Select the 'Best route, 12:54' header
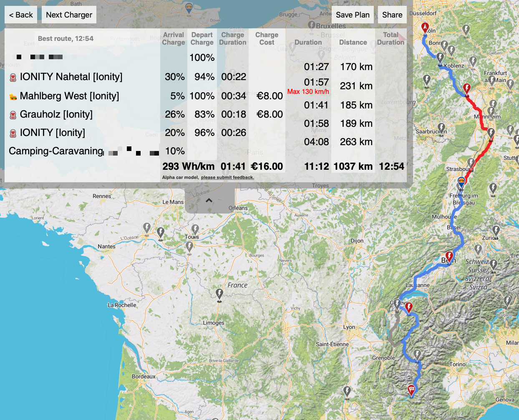 tap(66, 38)
